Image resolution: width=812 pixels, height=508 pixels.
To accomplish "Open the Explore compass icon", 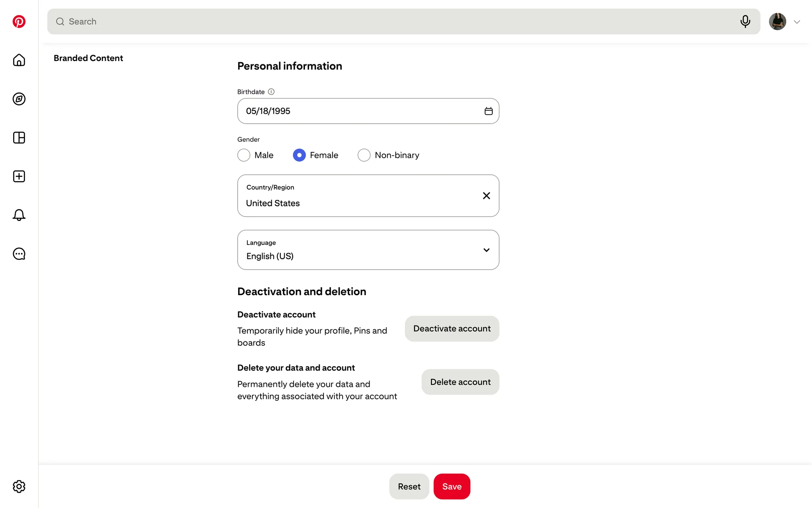I will click(x=19, y=99).
